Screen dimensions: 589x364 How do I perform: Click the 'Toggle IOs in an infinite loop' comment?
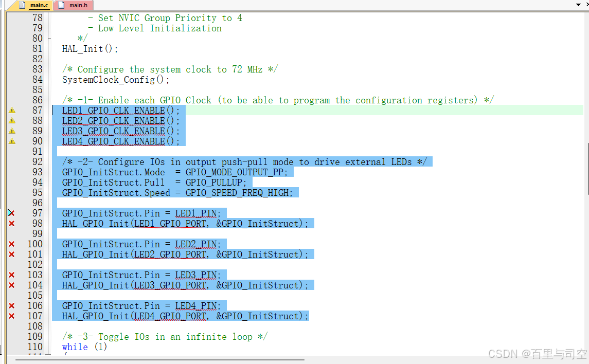[x=165, y=337]
